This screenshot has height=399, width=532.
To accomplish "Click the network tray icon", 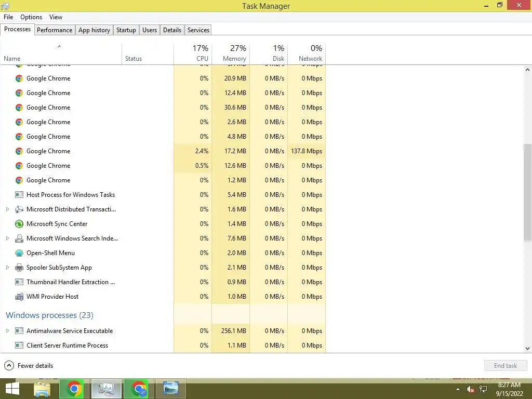I will (484, 389).
